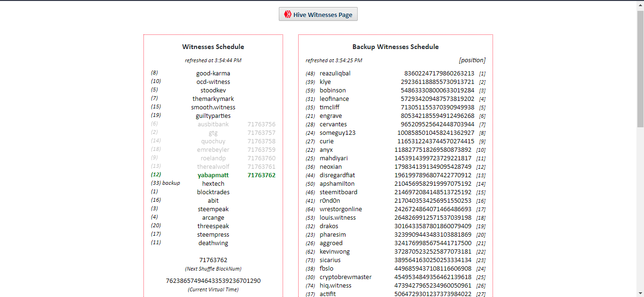Click the disregardfiat backup witness name

[337, 175]
